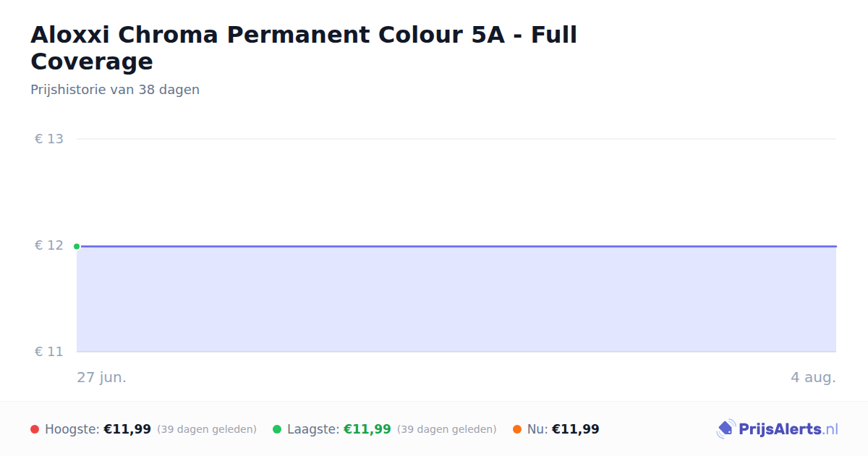Image resolution: width=868 pixels, height=456 pixels.
Task: Click the orange Nu indicator dot
Action: 517,429
